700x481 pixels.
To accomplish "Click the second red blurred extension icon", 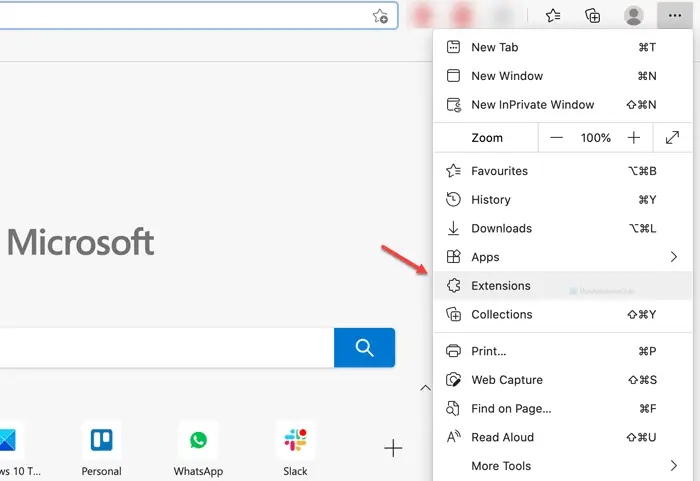I will point(462,16).
